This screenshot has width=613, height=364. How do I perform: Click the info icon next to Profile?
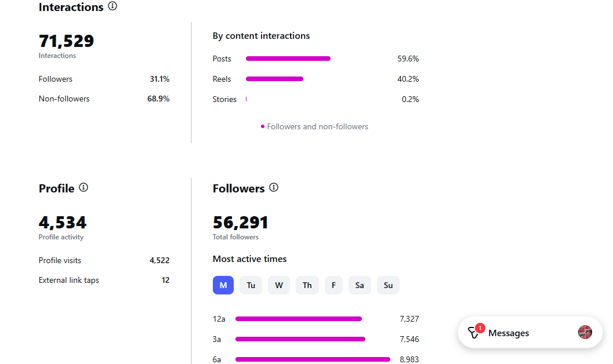pyautogui.click(x=84, y=187)
